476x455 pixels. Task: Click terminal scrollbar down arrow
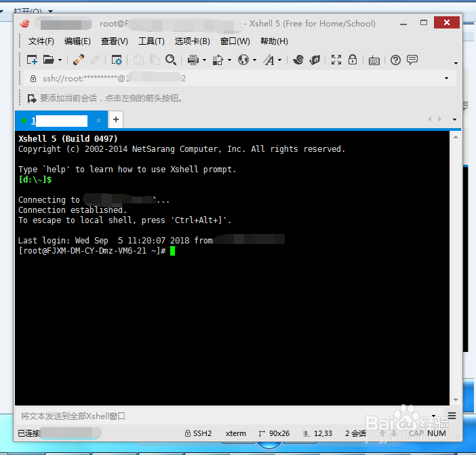pyautogui.click(x=456, y=400)
